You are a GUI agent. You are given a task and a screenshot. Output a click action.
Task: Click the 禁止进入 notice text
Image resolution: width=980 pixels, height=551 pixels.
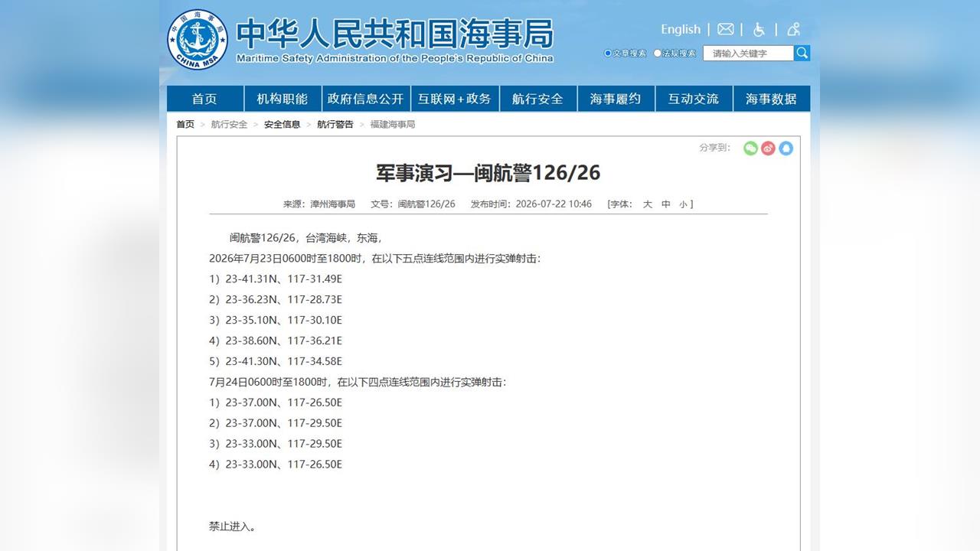[233, 527]
